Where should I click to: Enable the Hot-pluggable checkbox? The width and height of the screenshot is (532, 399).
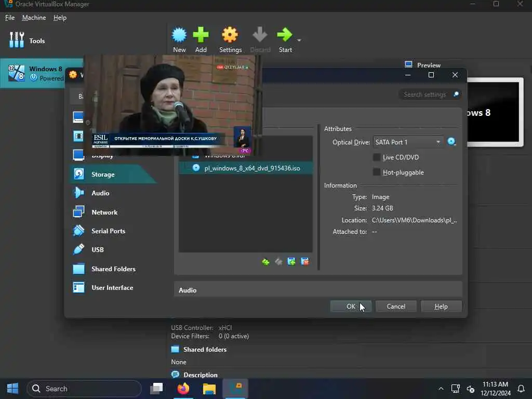click(x=377, y=172)
